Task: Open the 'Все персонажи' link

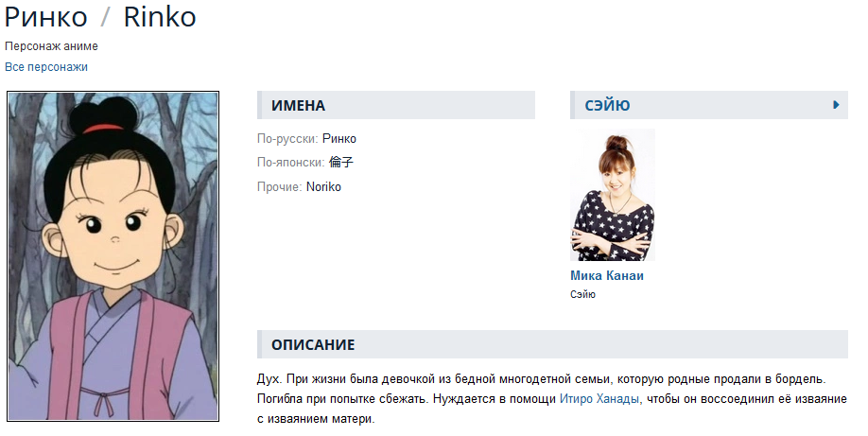Action: [46, 67]
